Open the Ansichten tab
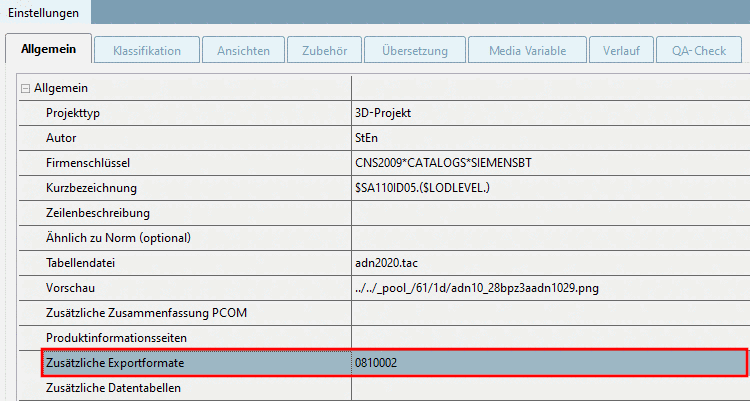750x401 pixels. click(241, 50)
